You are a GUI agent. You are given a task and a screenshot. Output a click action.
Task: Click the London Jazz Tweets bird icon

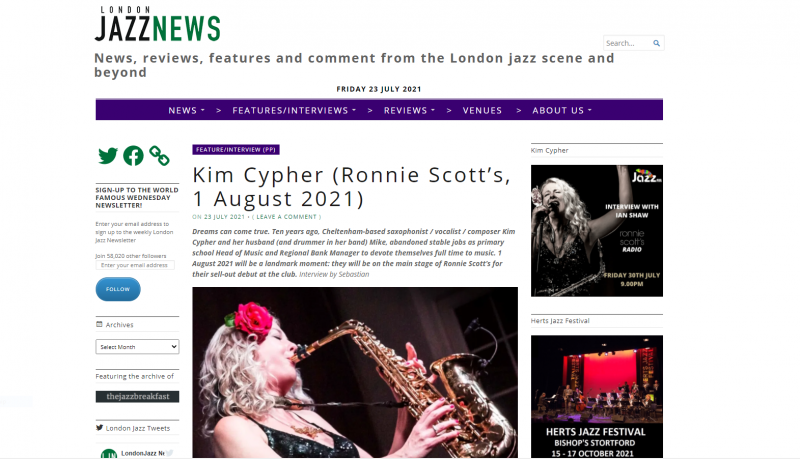99,428
